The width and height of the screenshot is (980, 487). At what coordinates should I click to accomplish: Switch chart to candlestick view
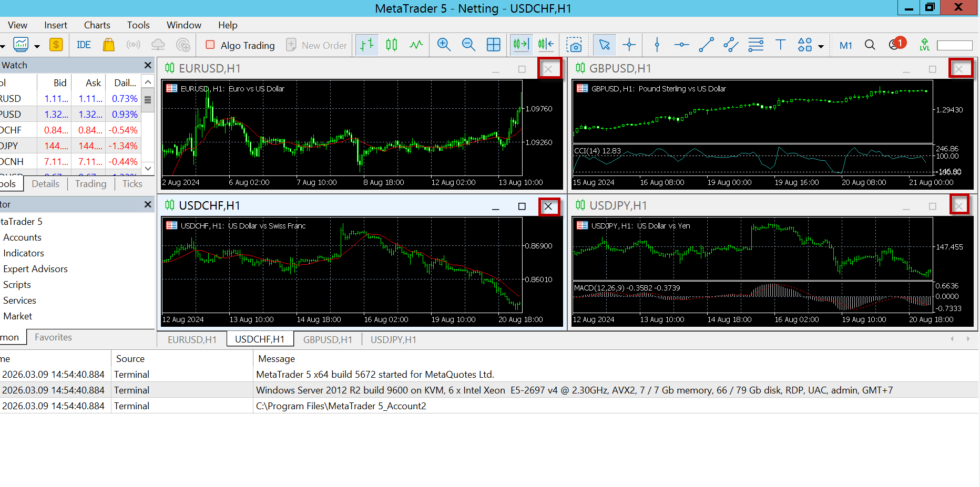pyautogui.click(x=391, y=45)
